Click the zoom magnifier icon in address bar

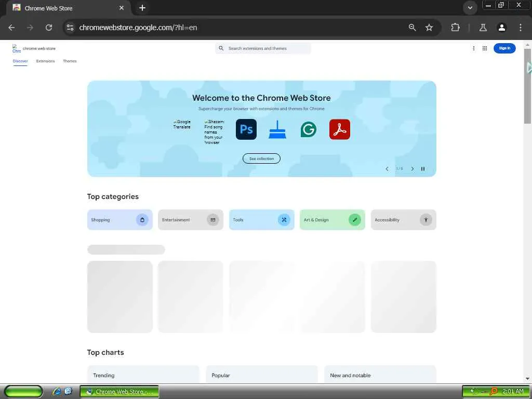pos(412,28)
